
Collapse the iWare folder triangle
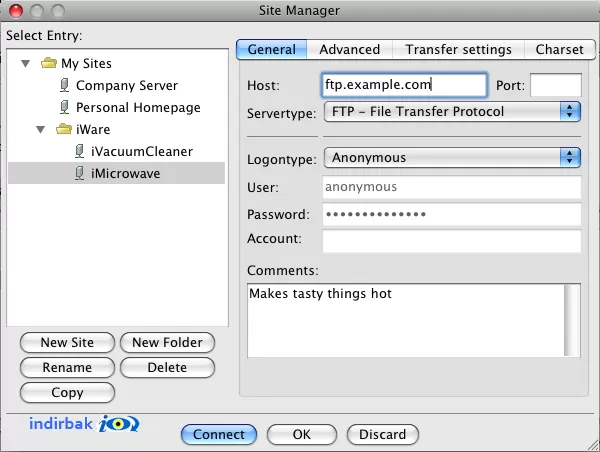pos(41,130)
